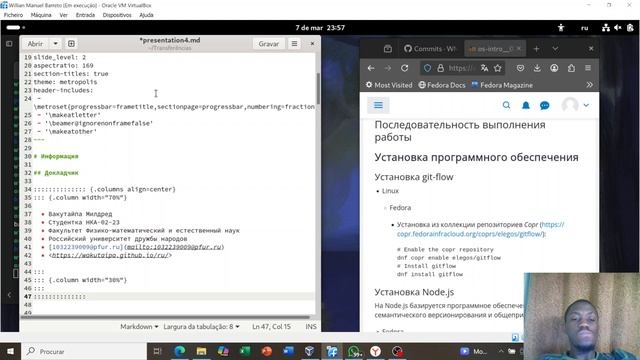Open the Ver menu in VirtualBox

click(x=63, y=15)
